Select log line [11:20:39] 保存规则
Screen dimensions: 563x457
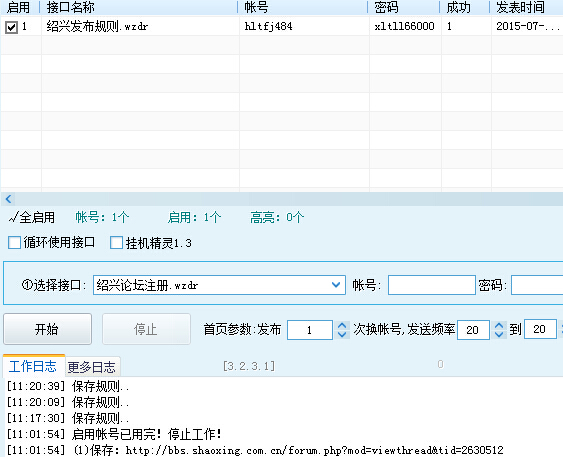point(68,387)
